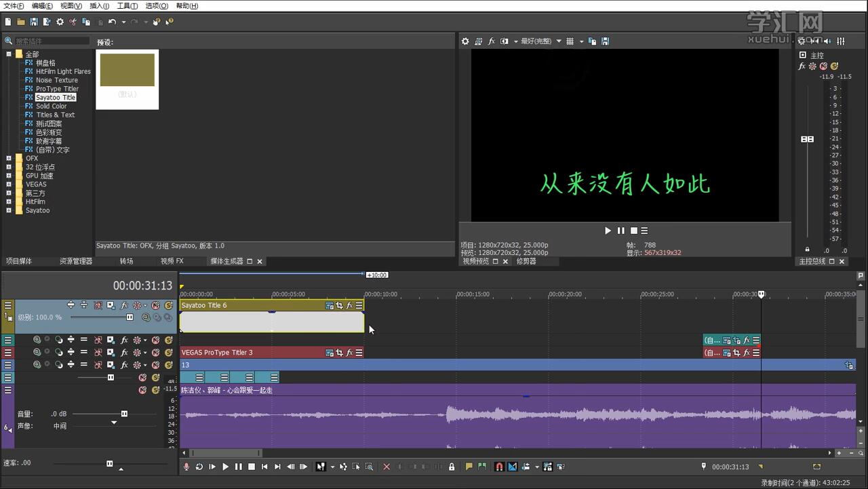The height and width of the screenshot is (489, 868).
Task: Click the default Sayatoo Title preset thumbnail
Action: 127,79
